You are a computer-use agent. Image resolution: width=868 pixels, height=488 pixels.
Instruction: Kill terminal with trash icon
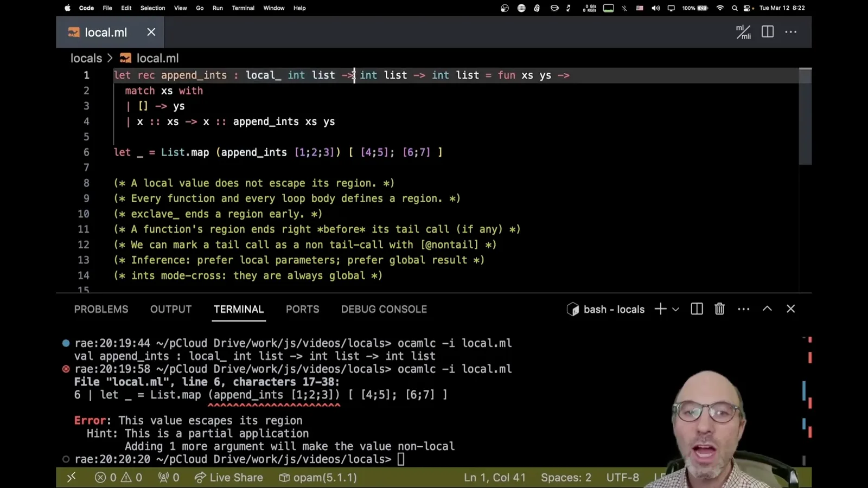point(719,309)
